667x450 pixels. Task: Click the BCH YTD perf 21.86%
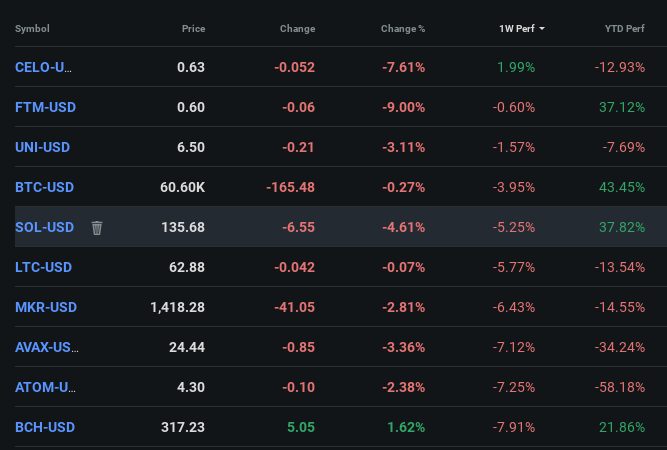[622, 427]
